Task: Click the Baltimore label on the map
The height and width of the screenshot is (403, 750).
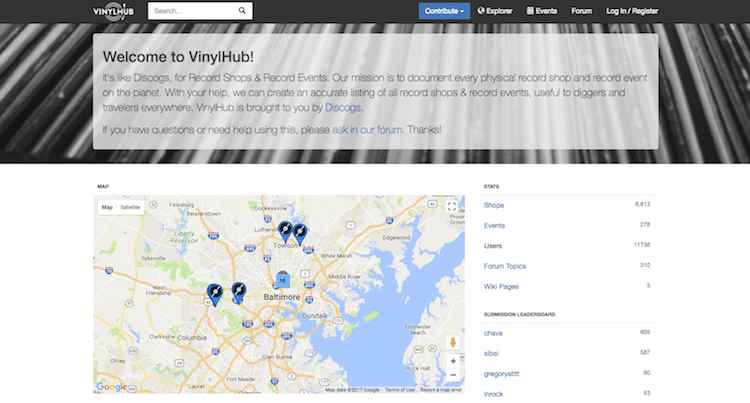Action: pyautogui.click(x=282, y=297)
